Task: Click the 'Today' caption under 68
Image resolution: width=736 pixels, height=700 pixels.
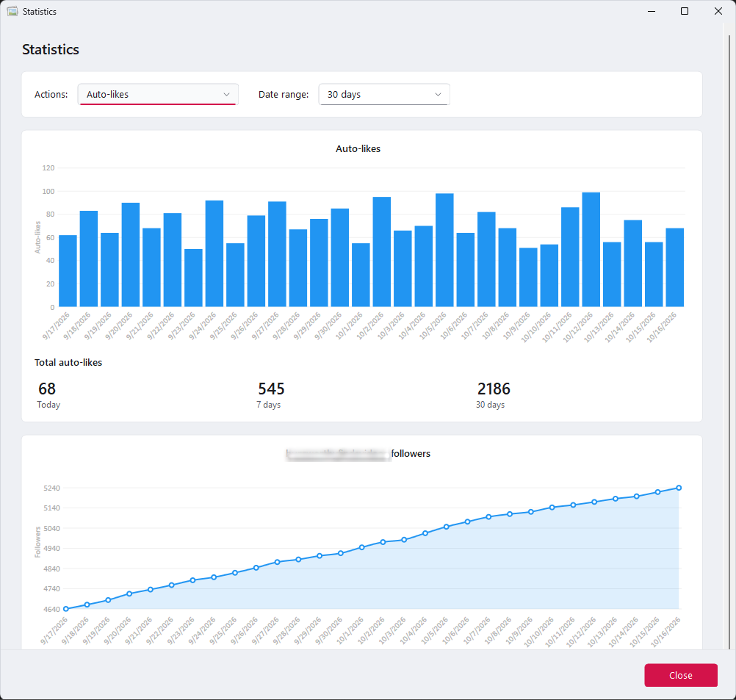Action: coord(48,405)
